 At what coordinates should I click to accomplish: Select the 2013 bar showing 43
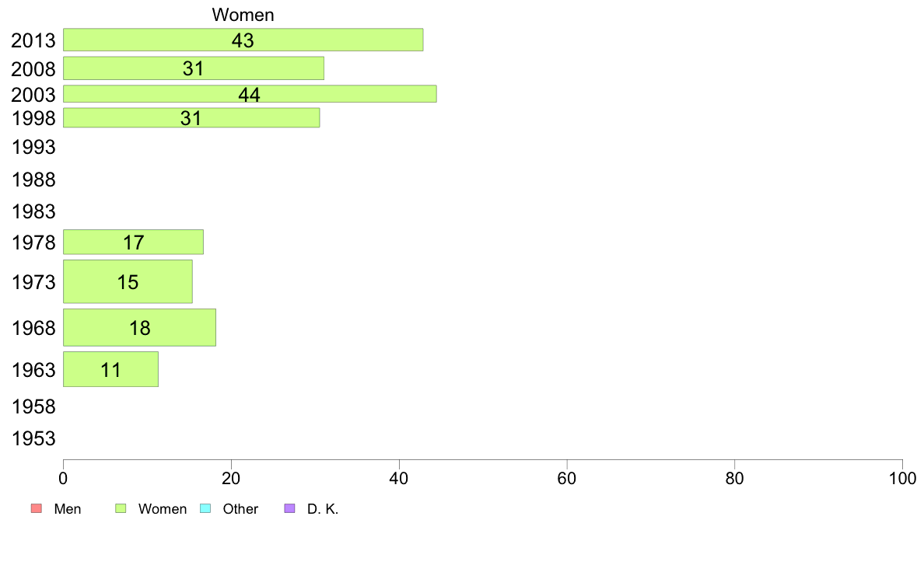pos(243,40)
